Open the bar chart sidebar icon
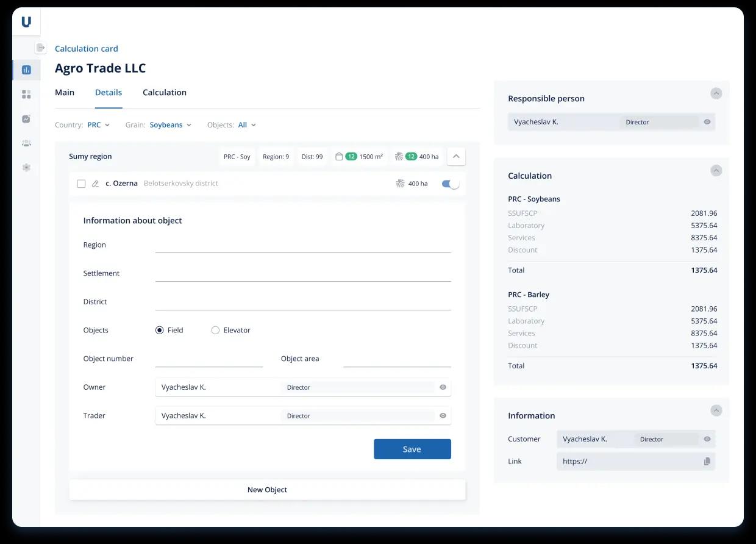 click(x=26, y=70)
